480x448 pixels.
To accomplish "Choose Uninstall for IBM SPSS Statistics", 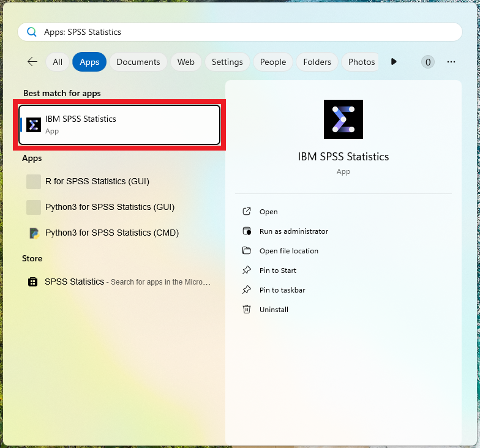I will tap(274, 310).
